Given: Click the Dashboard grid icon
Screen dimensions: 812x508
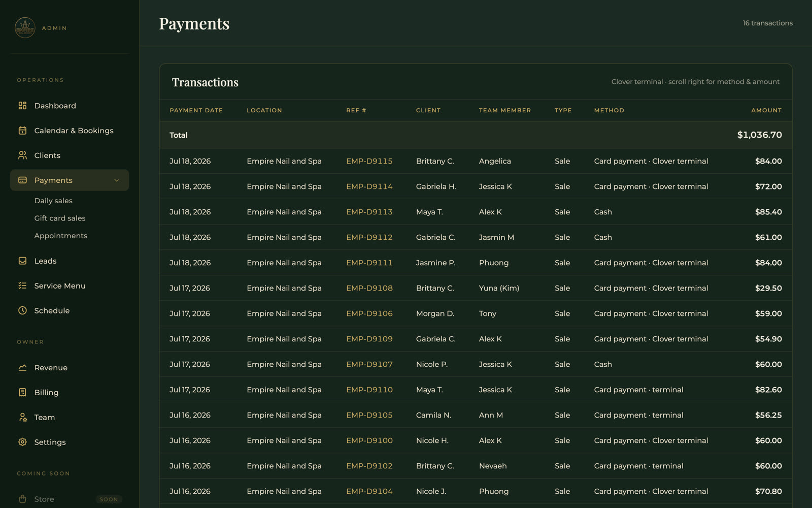Looking at the screenshot, I should point(22,106).
